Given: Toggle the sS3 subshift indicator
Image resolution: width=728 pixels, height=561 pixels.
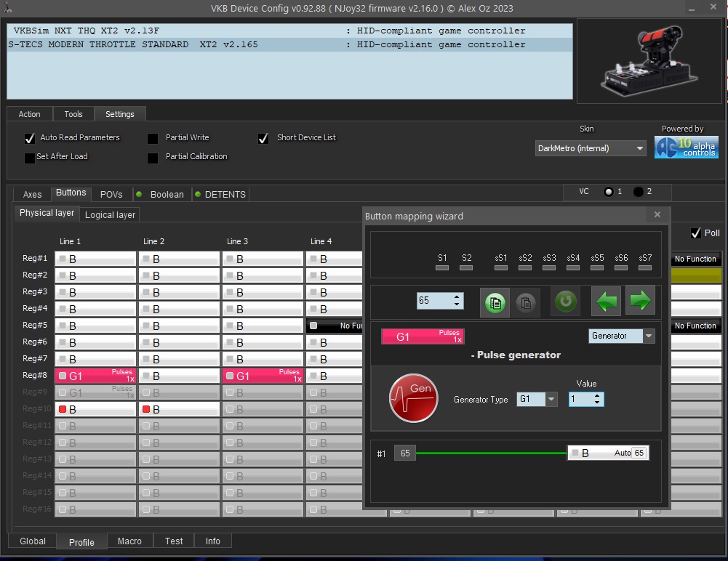Looking at the screenshot, I should (x=549, y=267).
